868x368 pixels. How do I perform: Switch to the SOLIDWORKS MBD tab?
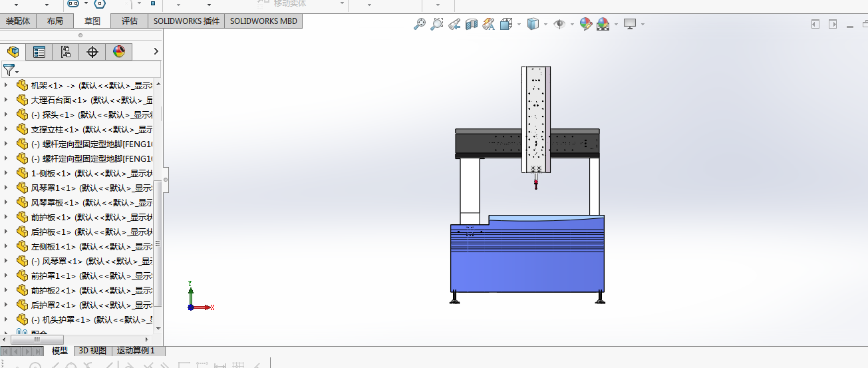coord(263,21)
